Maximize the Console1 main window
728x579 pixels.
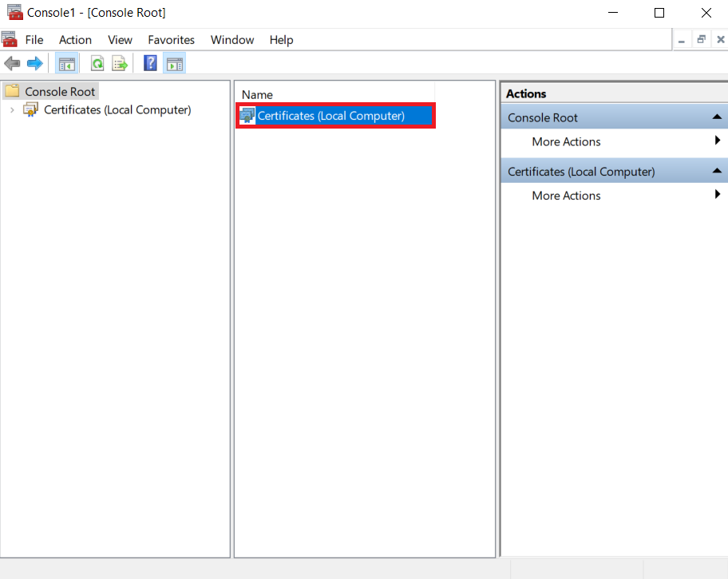click(659, 13)
